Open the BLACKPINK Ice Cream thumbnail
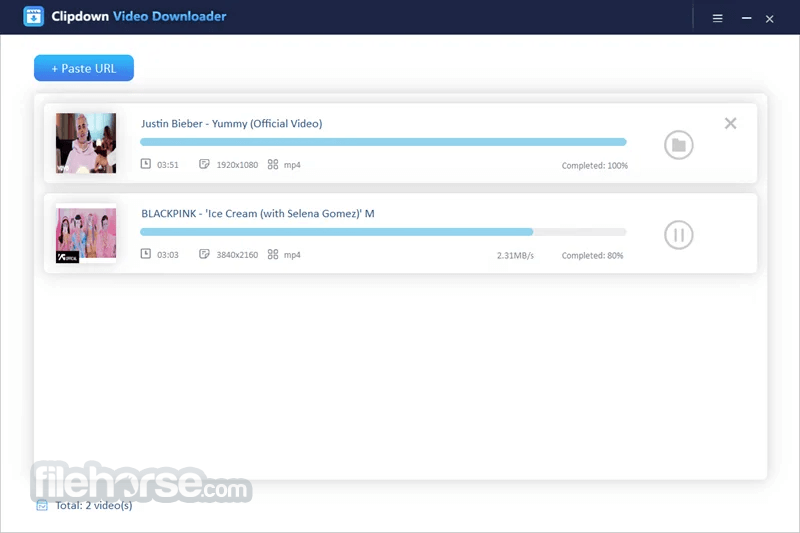The width and height of the screenshot is (800, 533). tap(86, 234)
